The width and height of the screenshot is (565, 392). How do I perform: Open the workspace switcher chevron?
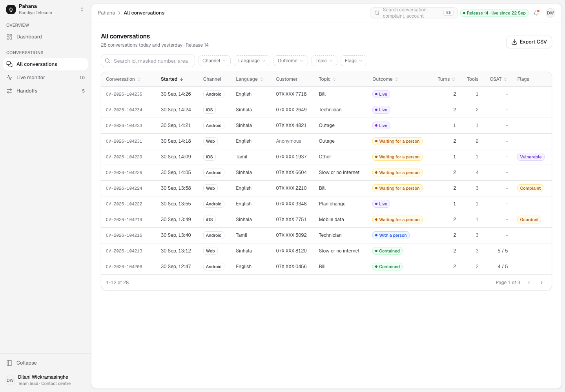(82, 9)
